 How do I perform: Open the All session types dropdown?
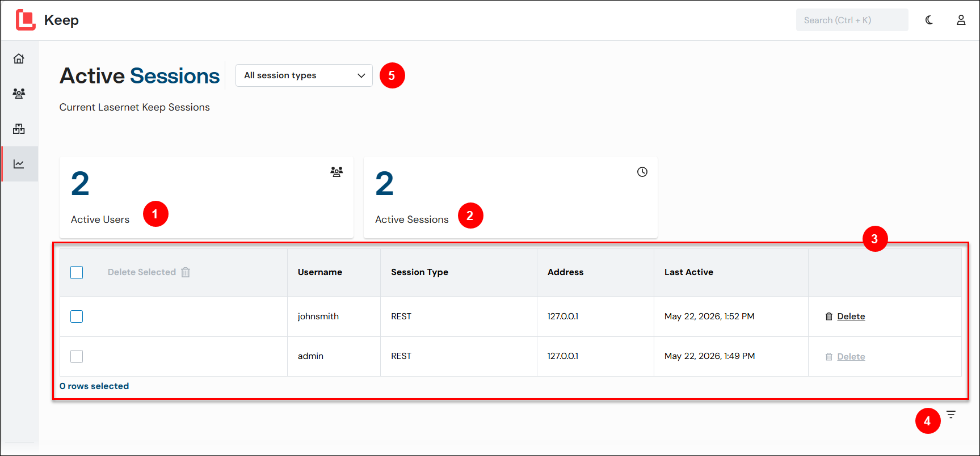(x=304, y=75)
